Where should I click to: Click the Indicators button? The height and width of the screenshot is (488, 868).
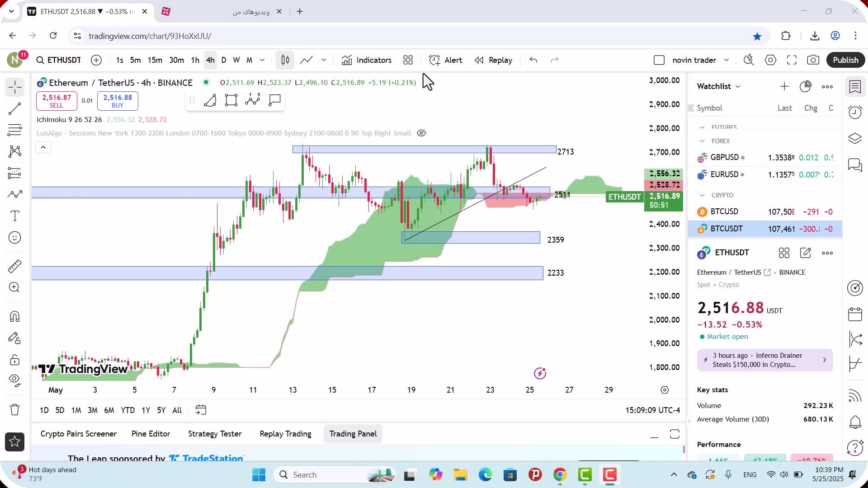click(x=367, y=60)
